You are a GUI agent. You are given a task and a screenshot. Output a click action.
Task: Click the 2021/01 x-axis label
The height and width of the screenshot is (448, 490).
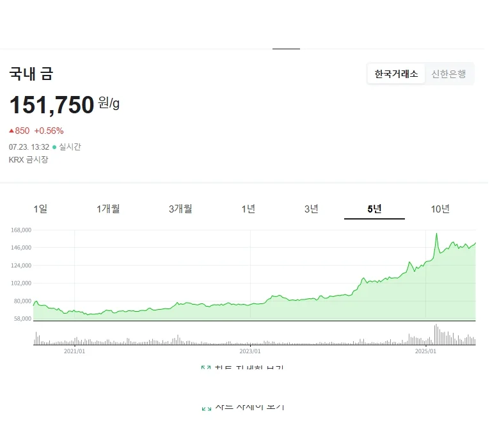point(74,351)
